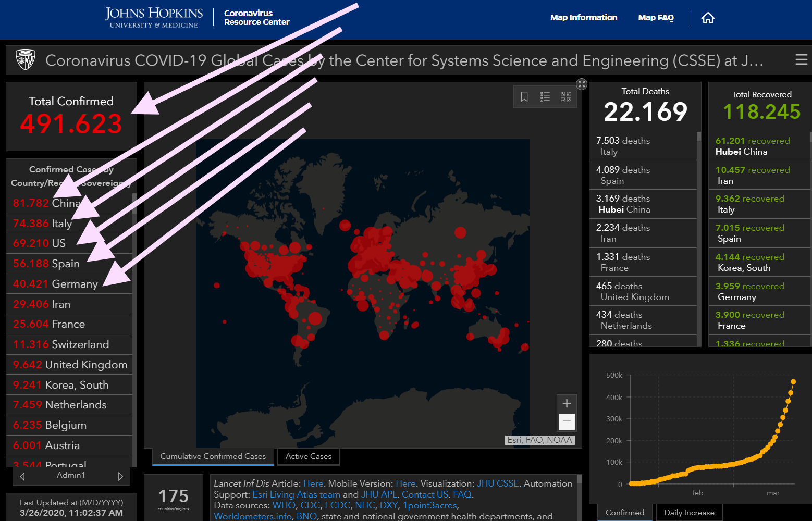
Task: Open the hamburger menu on dashboard title
Action: (x=802, y=60)
